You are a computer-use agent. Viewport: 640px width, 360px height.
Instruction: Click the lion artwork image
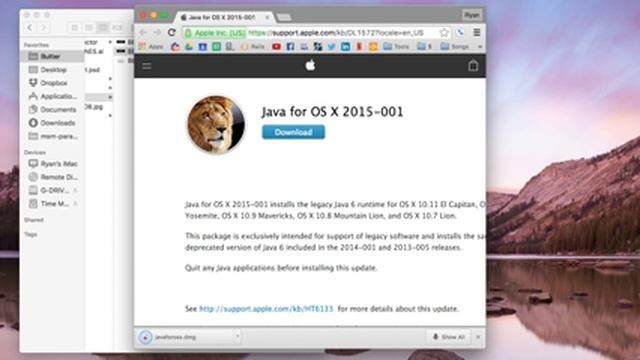pyautogui.click(x=216, y=124)
